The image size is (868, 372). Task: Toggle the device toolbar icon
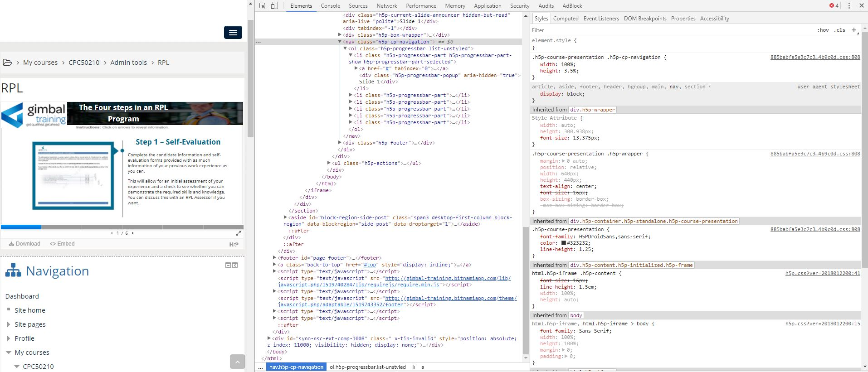coord(274,6)
